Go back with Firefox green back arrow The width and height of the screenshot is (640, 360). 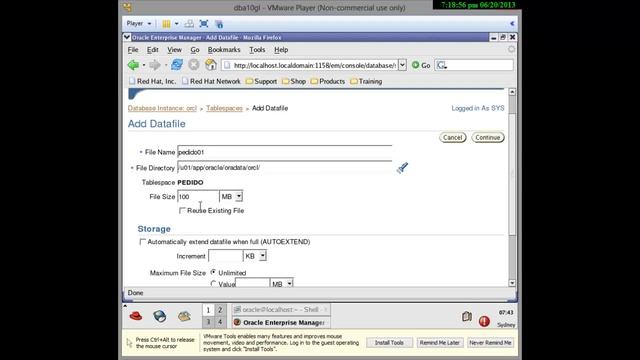point(133,65)
